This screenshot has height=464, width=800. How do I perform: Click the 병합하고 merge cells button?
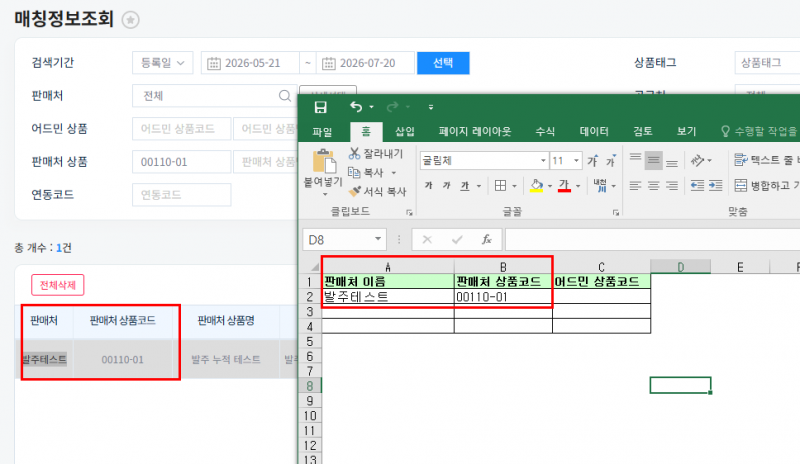(x=766, y=186)
